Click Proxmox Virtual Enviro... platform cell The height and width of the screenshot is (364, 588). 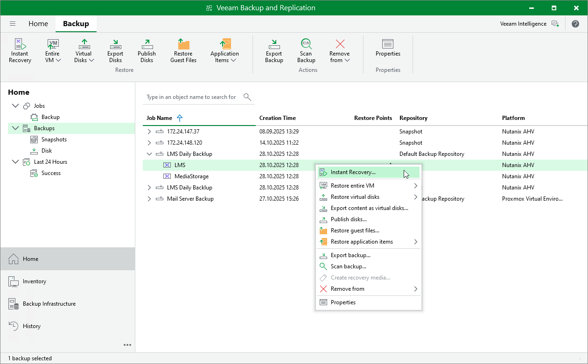[532, 199]
